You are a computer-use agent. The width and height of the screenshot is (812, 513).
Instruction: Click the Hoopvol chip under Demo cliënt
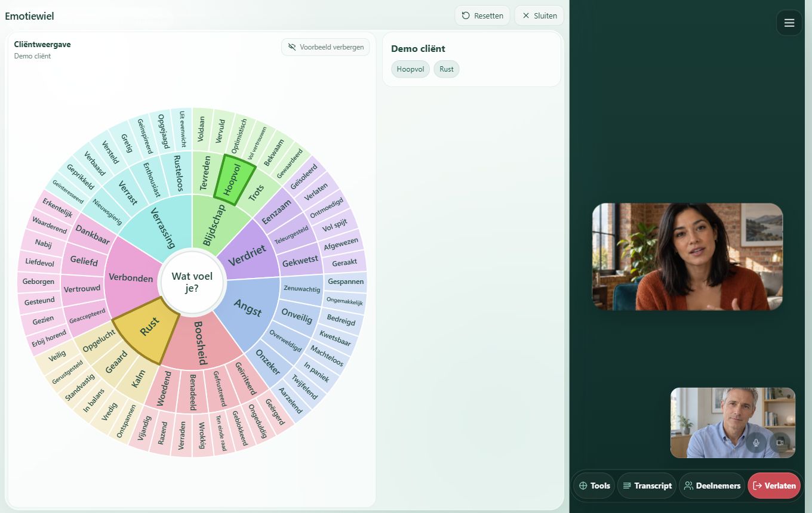pyautogui.click(x=410, y=69)
